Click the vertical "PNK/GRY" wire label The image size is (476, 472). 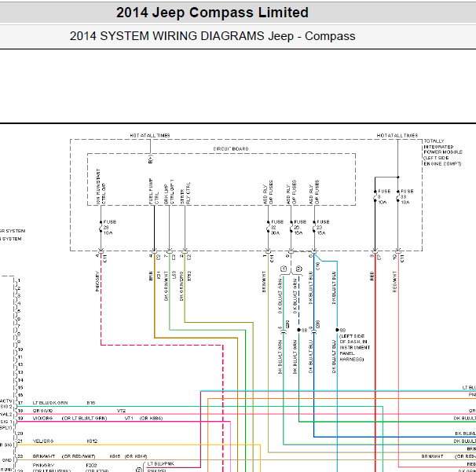coord(97,281)
